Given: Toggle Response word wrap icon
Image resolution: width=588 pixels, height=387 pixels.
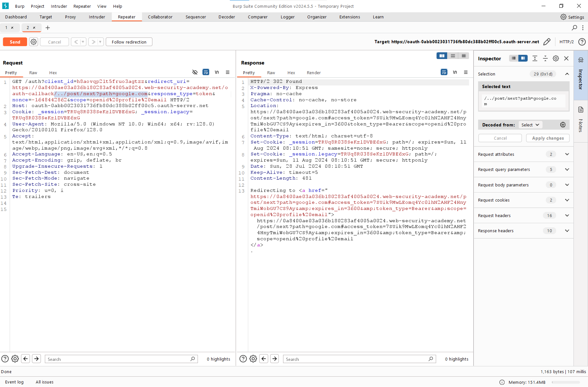Looking at the screenshot, I should 444,72.
